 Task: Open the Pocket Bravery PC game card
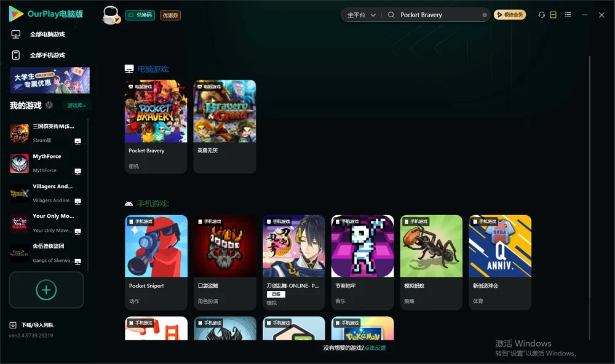coord(156,126)
